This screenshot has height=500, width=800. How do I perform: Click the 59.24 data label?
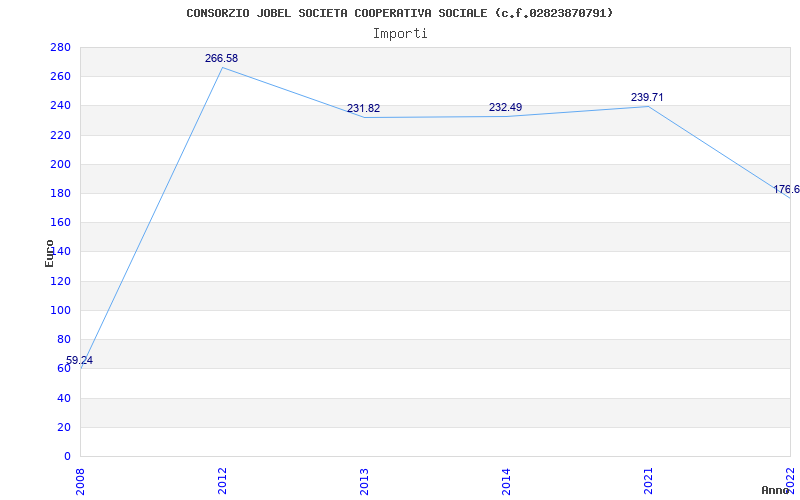tap(79, 360)
